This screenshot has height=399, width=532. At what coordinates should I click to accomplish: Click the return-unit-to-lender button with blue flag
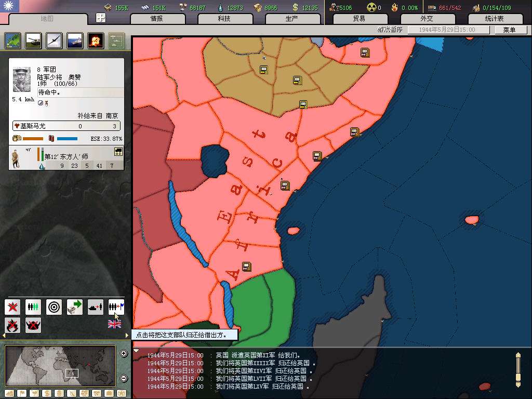(x=116, y=307)
